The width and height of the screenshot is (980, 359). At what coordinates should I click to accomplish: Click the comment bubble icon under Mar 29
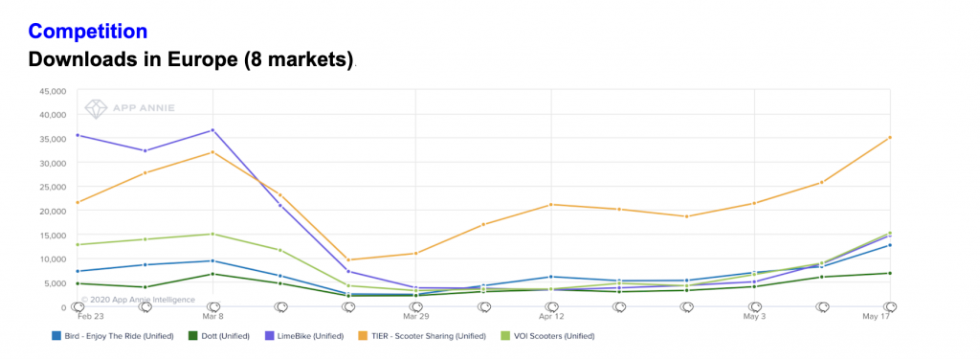(x=415, y=307)
